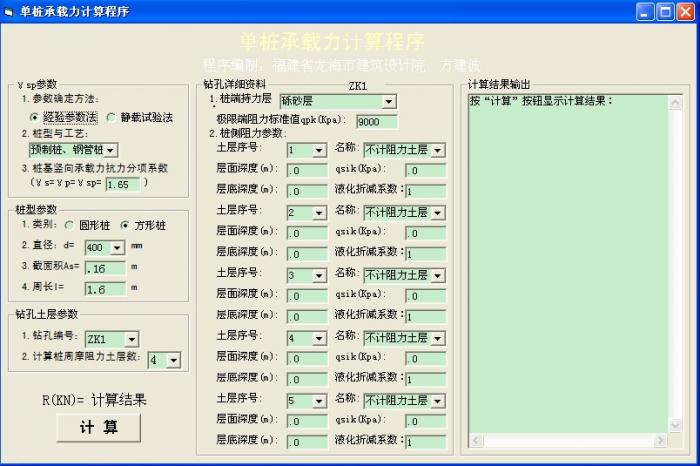Viewport: 700px width, 466px height.
Task: Choose the 圆形桩 pile type
Action: tap(69, 226)
